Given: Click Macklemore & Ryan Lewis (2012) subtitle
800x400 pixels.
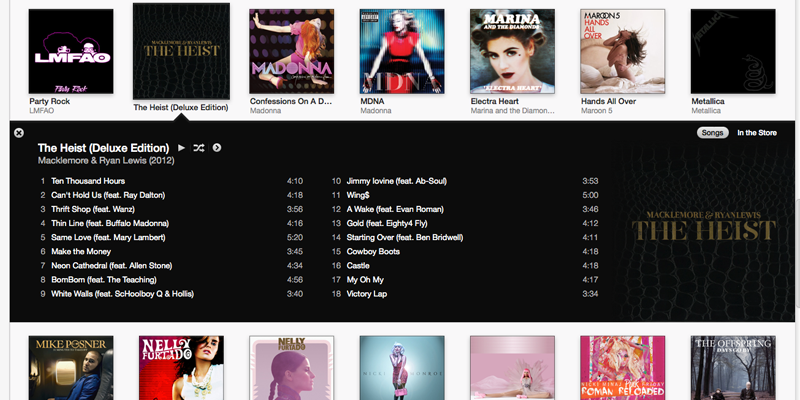Looking at the screenshot, I should click(x=106, y=161).
